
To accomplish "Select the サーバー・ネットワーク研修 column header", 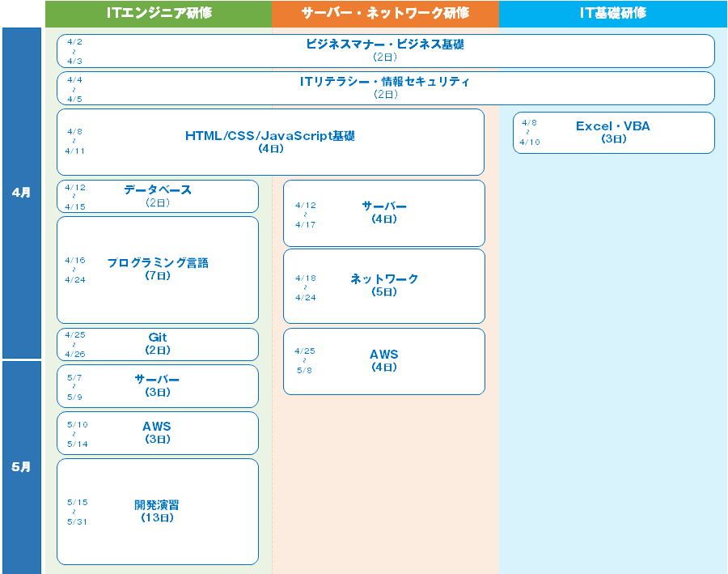I will (385, 14).
